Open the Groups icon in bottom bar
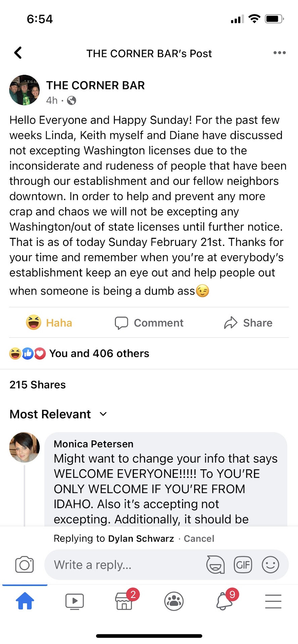The width and height of the screenshot is (298, 644). (x=174, y=601)
